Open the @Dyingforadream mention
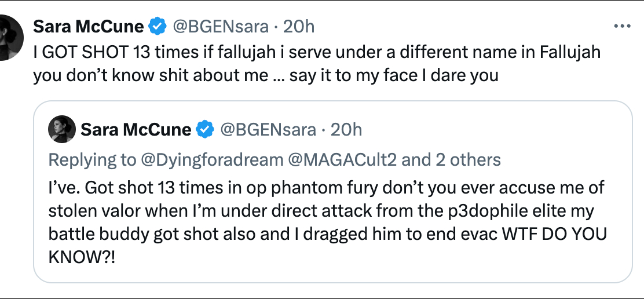Image resolution: width=644 pixels, height=299 pixels. (x=211, y=159)
